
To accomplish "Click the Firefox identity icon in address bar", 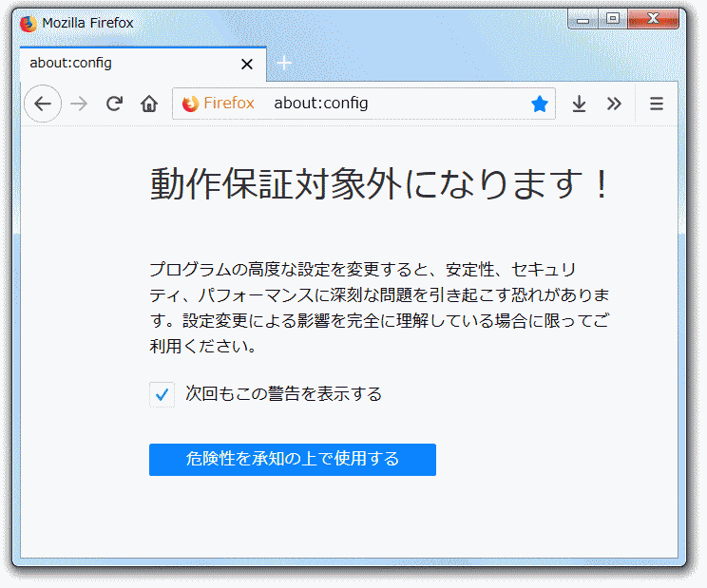I will click(x=190, y=104).
